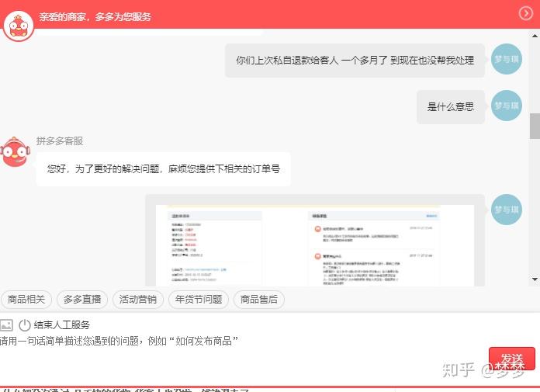The height and width of the screenshot is (392, 540).
Task: Click the header text 亲爱的商家，多多为您服务
Action: tap(95, 17)
